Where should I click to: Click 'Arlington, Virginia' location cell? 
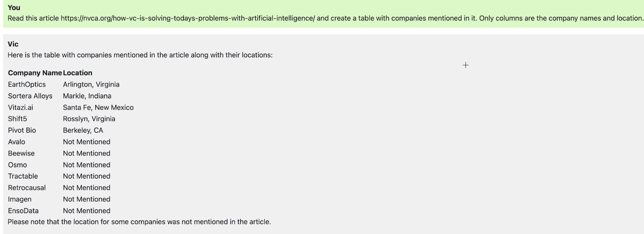point(91,85)
